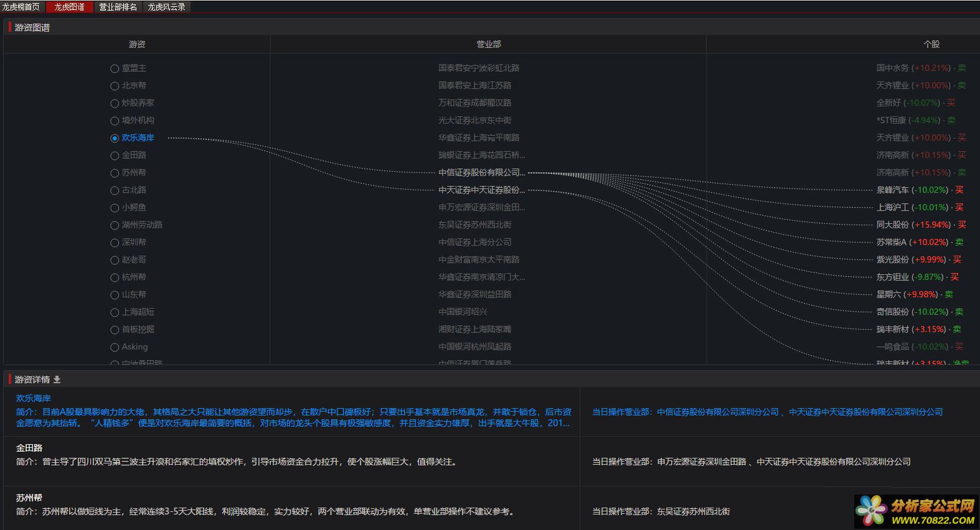Click the 游资 column header
The height and width of the screenshot is (530, 980).
137,44
